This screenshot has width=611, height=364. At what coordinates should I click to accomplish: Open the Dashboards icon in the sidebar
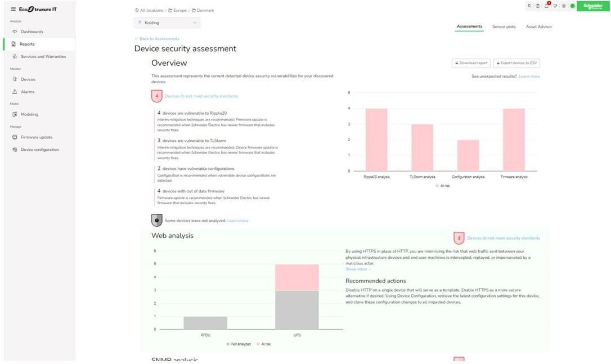[15, 32]
